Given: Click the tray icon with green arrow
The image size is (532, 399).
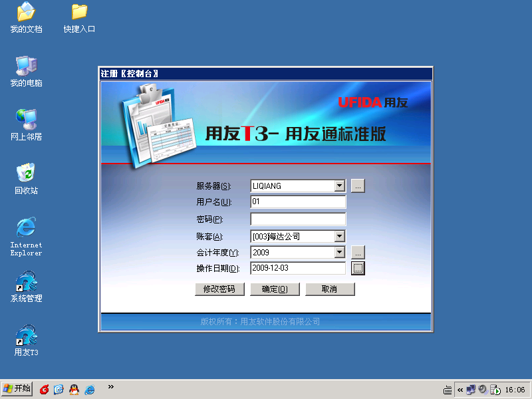Looking at the screenshot, I should point(495,390).
